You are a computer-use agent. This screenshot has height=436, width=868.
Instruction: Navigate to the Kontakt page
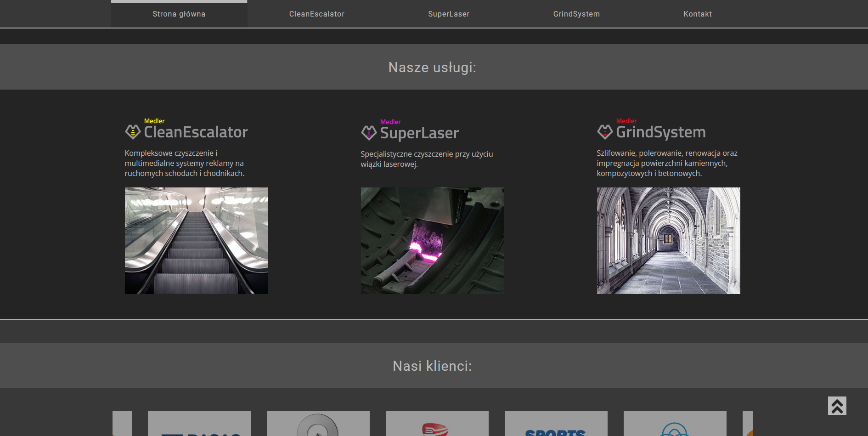pos(697,14)
